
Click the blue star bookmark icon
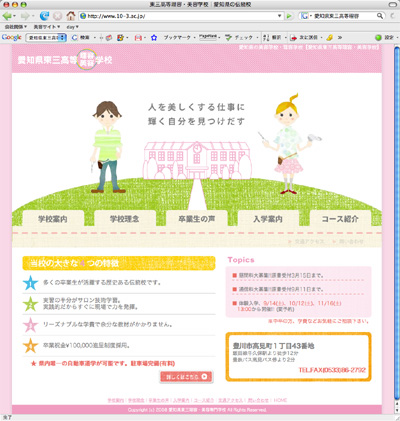tap(154, 38)
